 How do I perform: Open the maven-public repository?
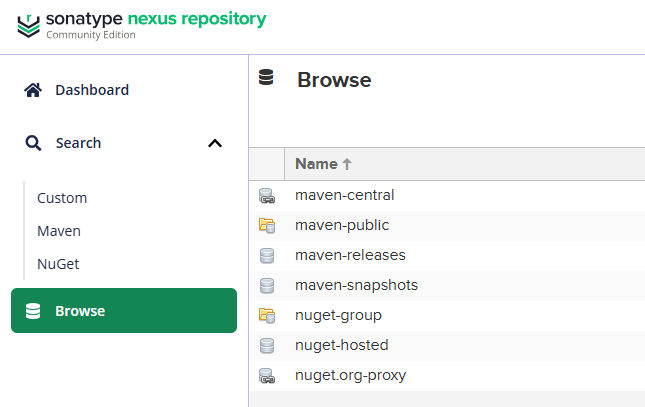point(342,225)
